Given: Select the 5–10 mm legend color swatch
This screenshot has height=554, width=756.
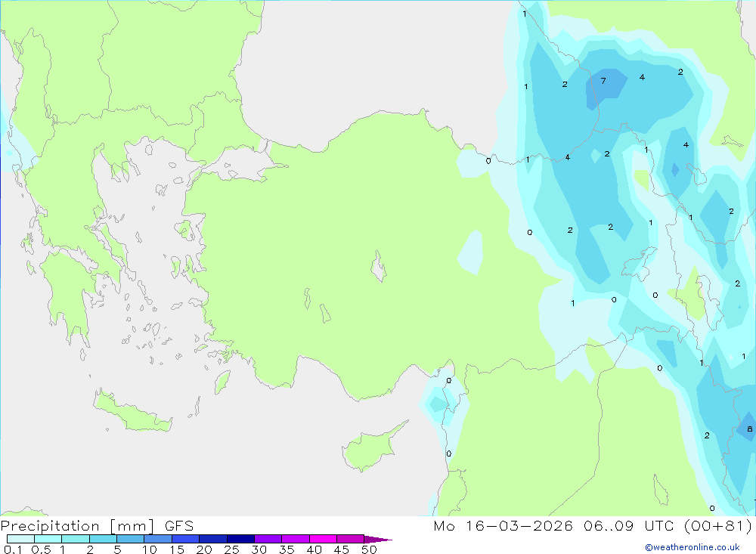Looking at the screenshot, I should click(131, 539).
